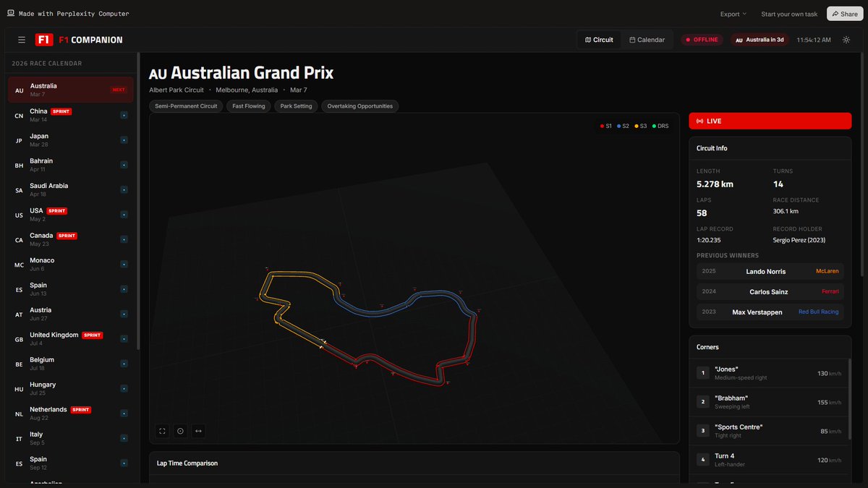The height and width of the screenshot is (488, 868).
Task: Click the small icon in United Kingdom row
Action: point(124,339)
